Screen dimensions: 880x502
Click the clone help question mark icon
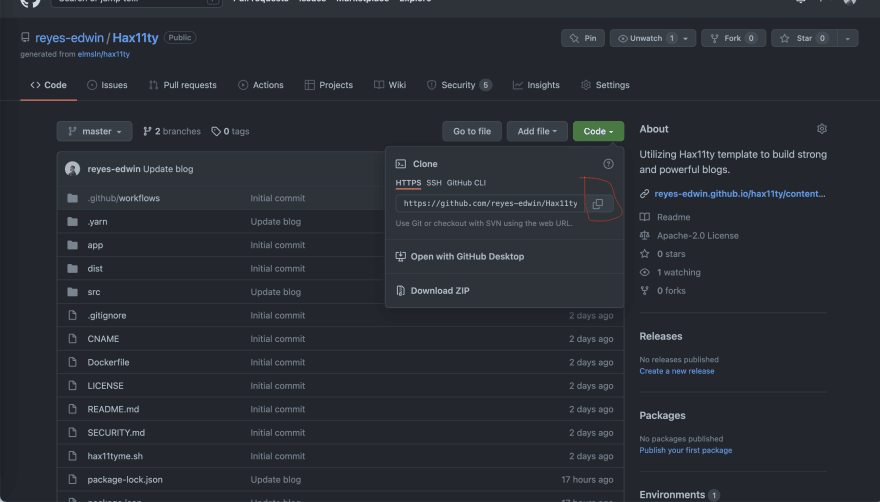(x=608, y=164)
